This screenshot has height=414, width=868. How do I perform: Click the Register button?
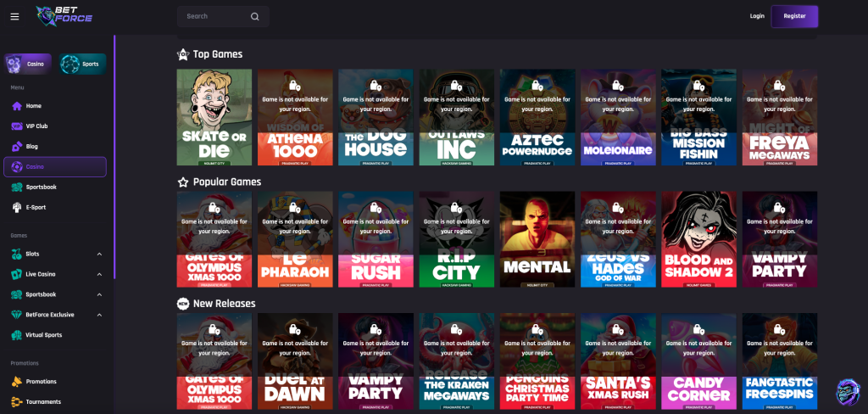(x=794, y=17)
